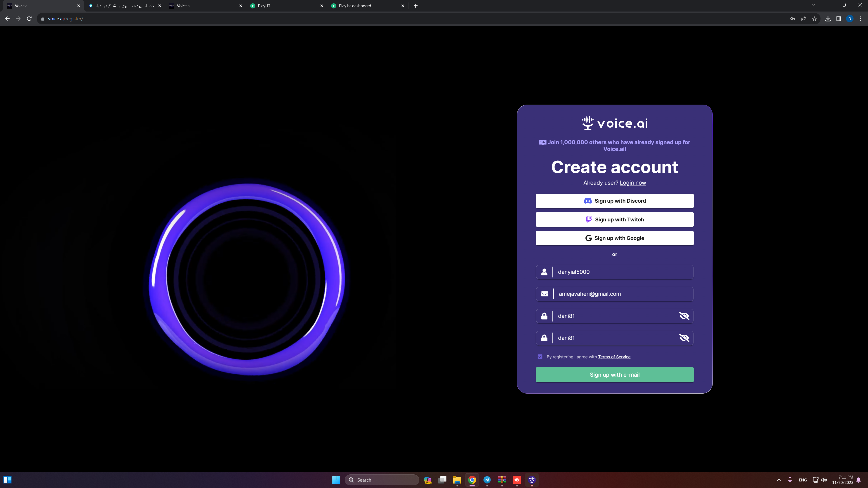Close the Play.ht dashboard tab

403,6
